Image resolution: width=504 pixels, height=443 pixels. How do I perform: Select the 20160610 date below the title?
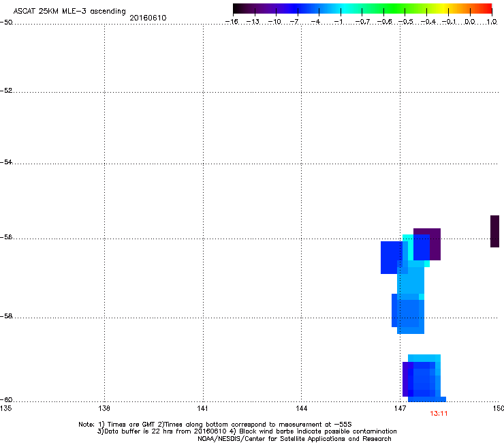click(148, 18)
